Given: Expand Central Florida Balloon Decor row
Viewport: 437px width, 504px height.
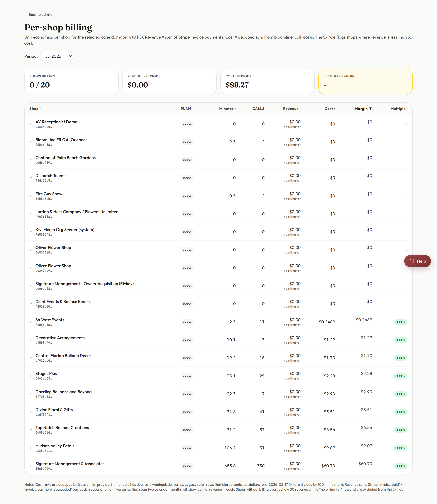Looking at the screenshot, I should click(31, 358).
